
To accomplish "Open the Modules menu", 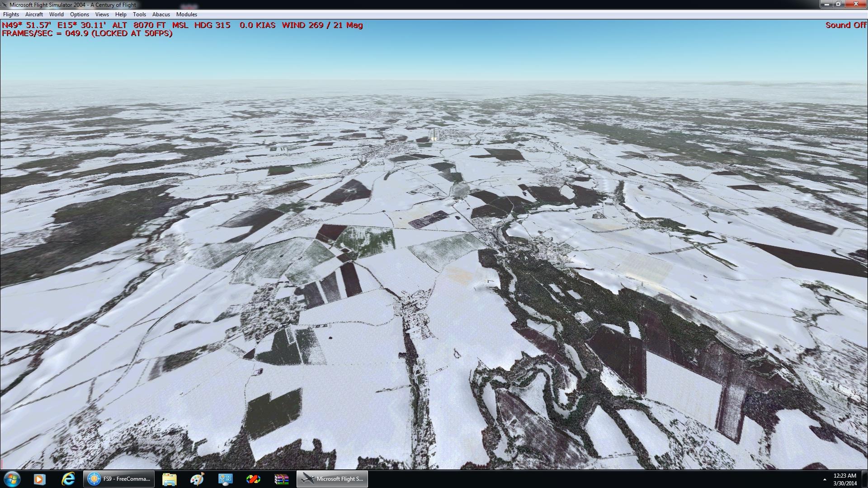I will (187, 14).
